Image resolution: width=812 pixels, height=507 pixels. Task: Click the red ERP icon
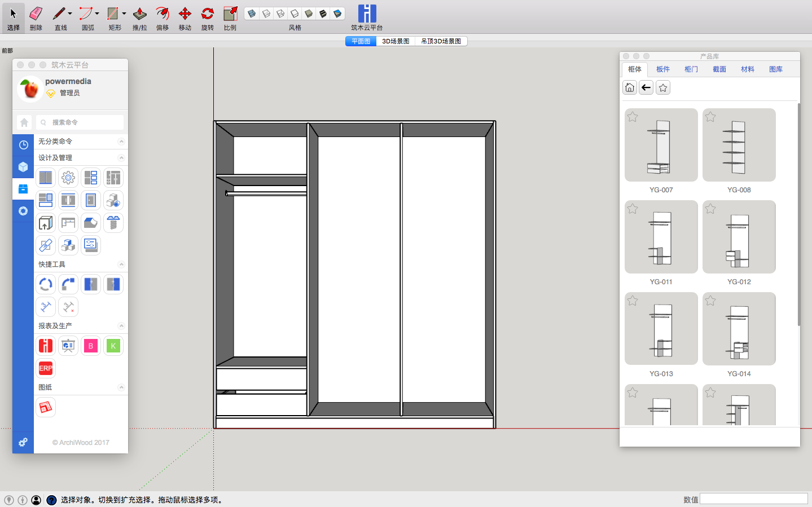[46, 368]
